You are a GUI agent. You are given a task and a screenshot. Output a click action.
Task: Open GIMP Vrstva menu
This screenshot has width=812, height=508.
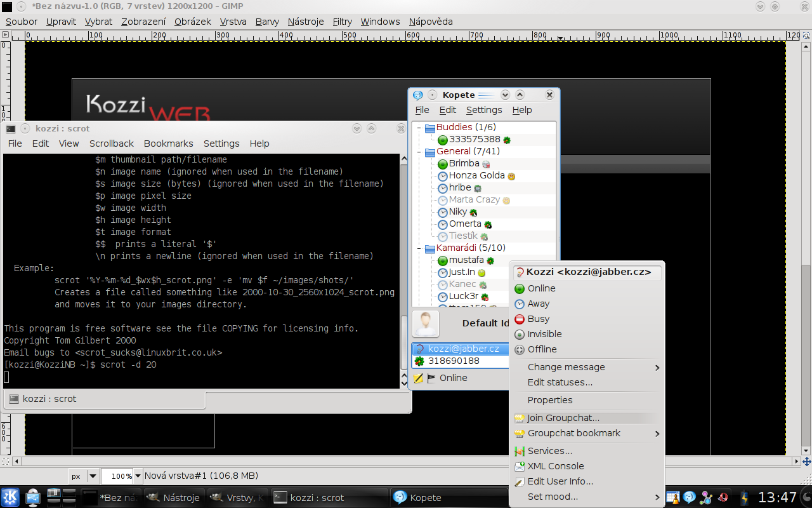[x=233, y=22]
